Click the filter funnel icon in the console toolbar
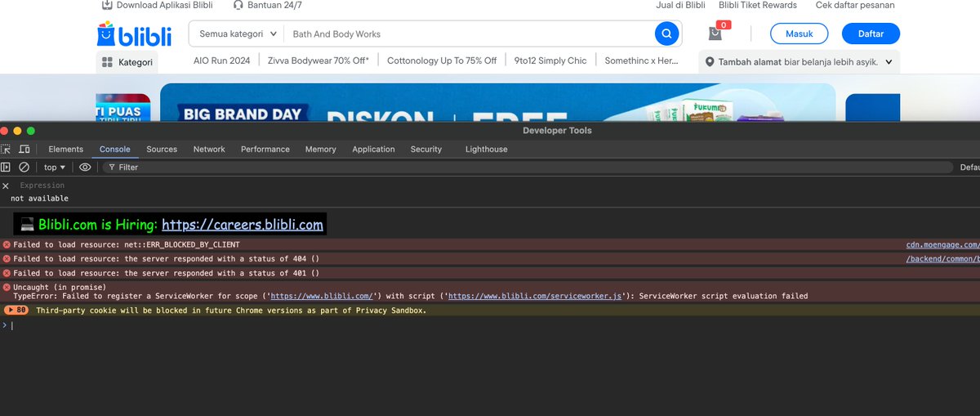This screenshot has width=980, height=416. click(x=112, y=167)
